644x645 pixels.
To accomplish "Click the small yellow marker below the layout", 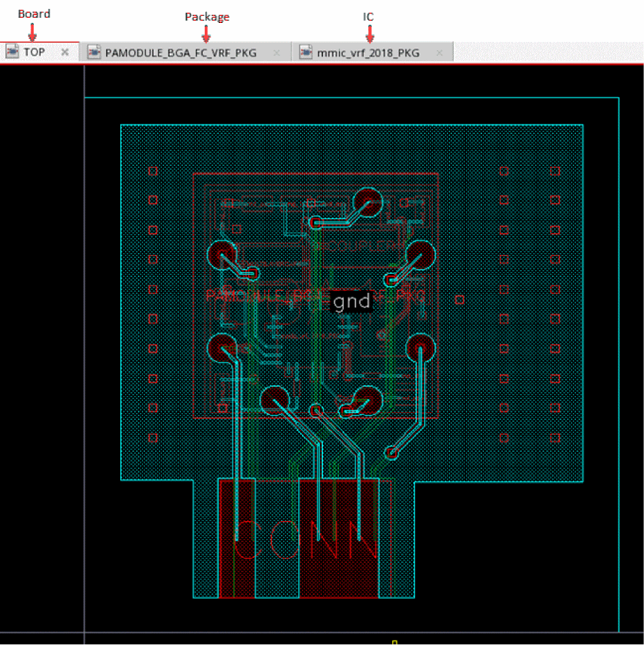I will point(394,642).
